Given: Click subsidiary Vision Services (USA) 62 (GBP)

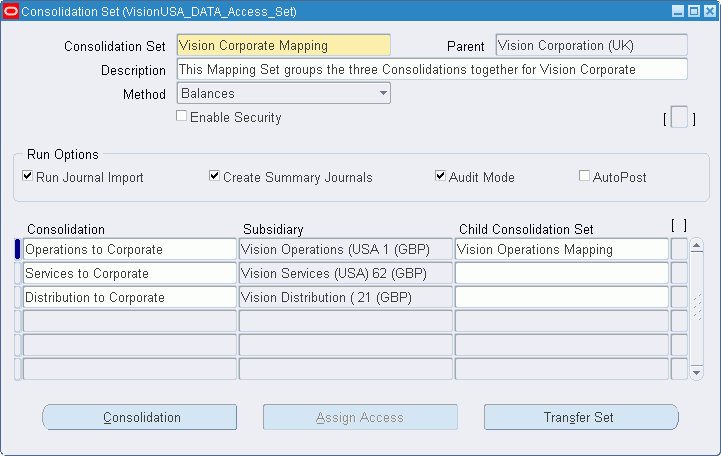Looking at the screenshot, I should tap(346, 273).
